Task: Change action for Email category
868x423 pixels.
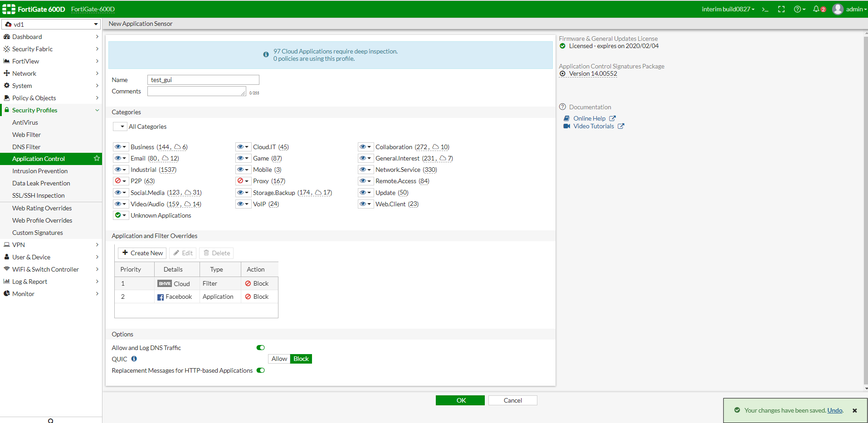Action: pyautogui.click(x=121, y=158)
